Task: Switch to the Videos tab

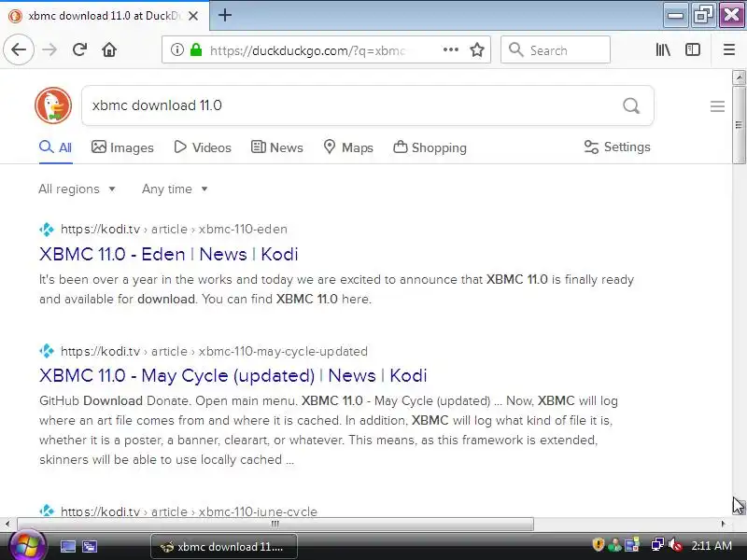Action: [203, 147]
